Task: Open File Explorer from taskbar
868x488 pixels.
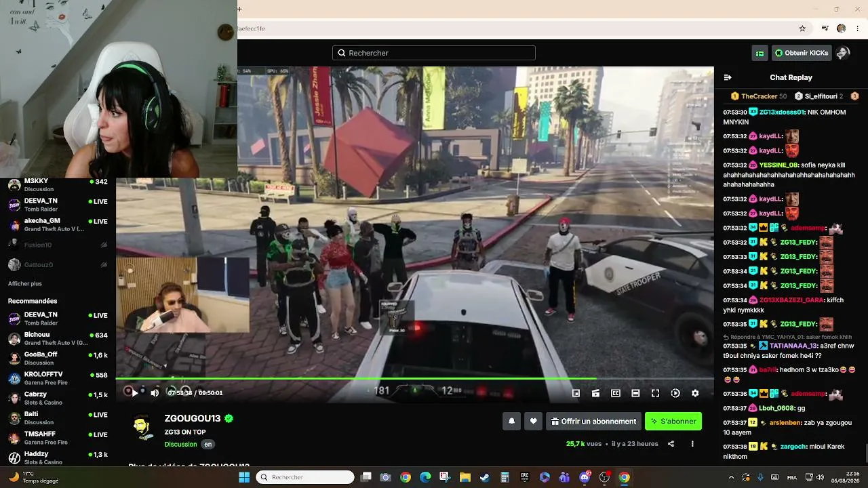Action: click(465, 477)
